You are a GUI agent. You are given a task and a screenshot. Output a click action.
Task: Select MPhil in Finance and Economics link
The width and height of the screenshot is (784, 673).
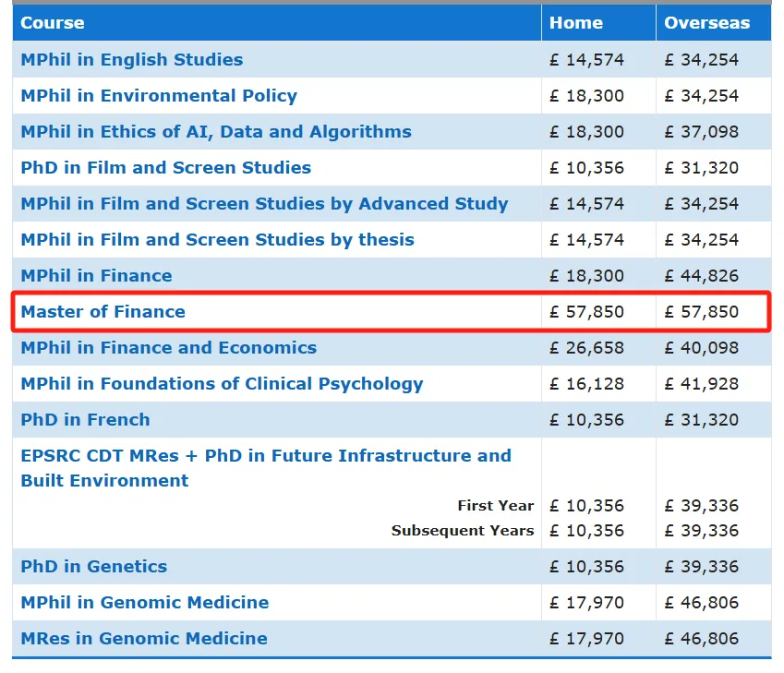168,348
